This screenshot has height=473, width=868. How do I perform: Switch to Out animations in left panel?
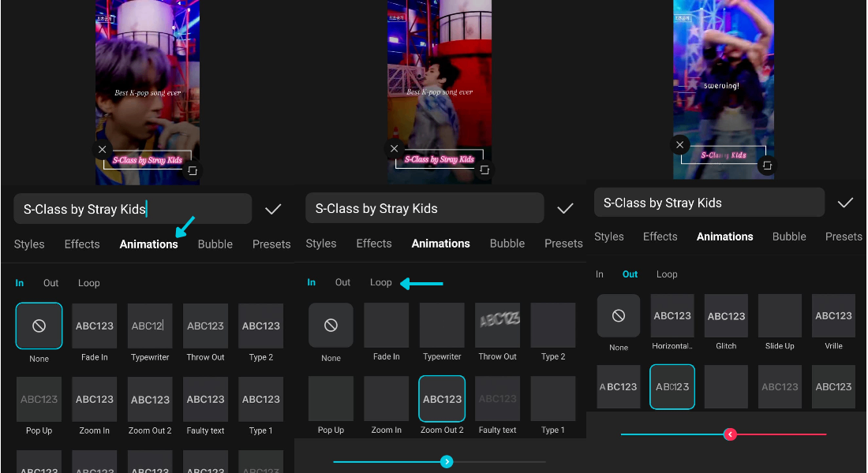click(x=51, y=283)
